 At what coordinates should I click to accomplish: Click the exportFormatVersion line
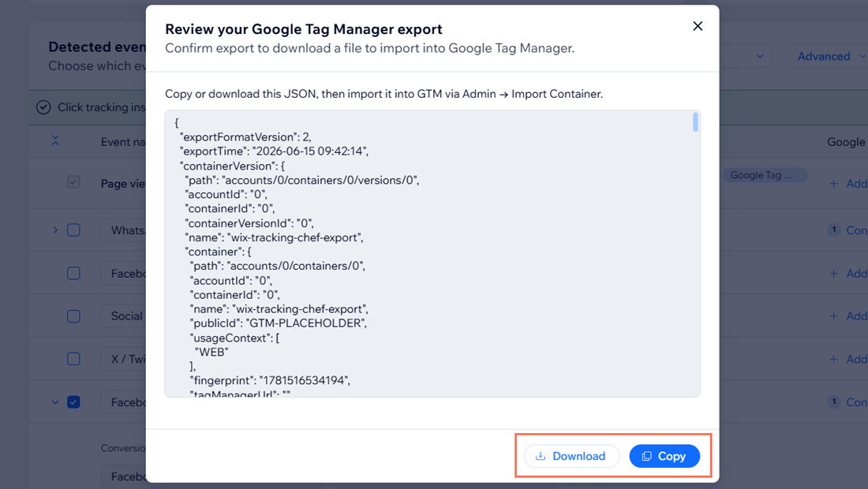(245, 136)
